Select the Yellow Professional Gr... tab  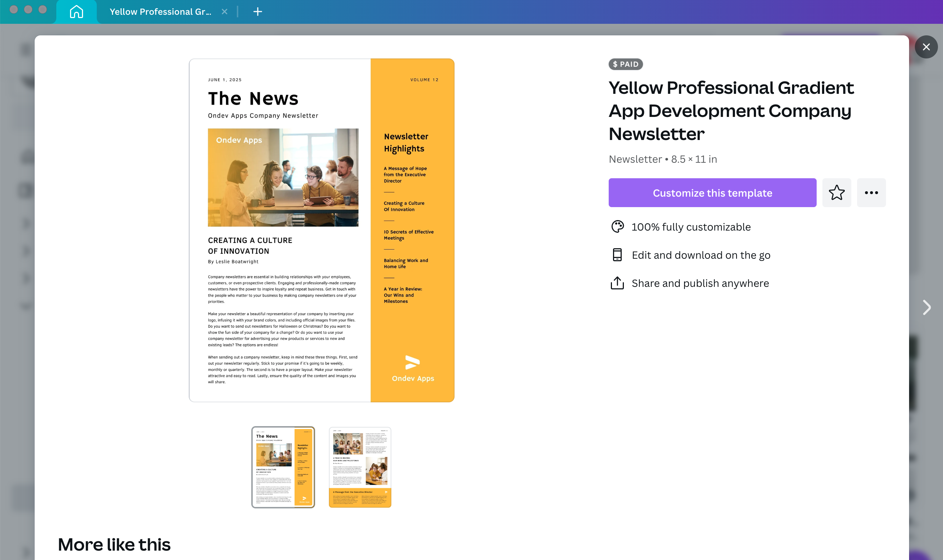point(160,12)
